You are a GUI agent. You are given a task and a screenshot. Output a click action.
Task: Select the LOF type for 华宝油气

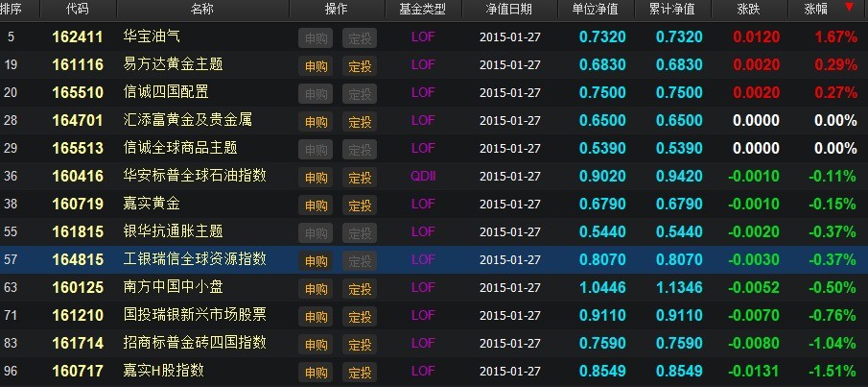pyautogui.click(x=423, y=37)
